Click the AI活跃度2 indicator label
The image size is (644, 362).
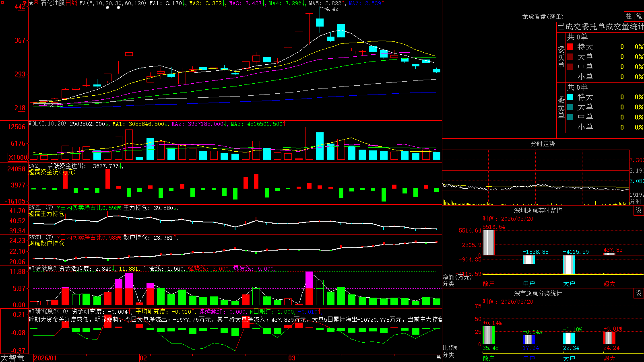pyautogui.click(x=42, y=268)
